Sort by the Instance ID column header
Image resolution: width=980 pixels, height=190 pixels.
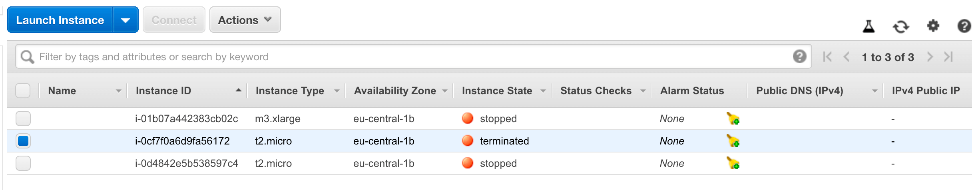point(163,91)
